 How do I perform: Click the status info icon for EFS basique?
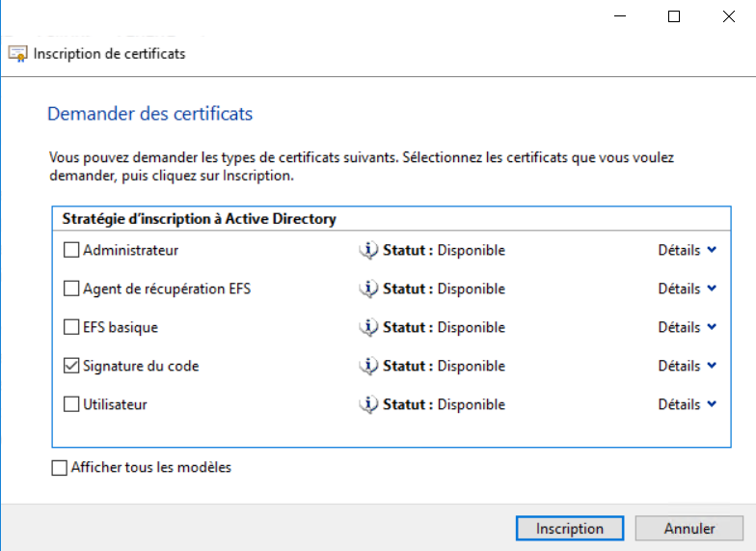point(367,327)
